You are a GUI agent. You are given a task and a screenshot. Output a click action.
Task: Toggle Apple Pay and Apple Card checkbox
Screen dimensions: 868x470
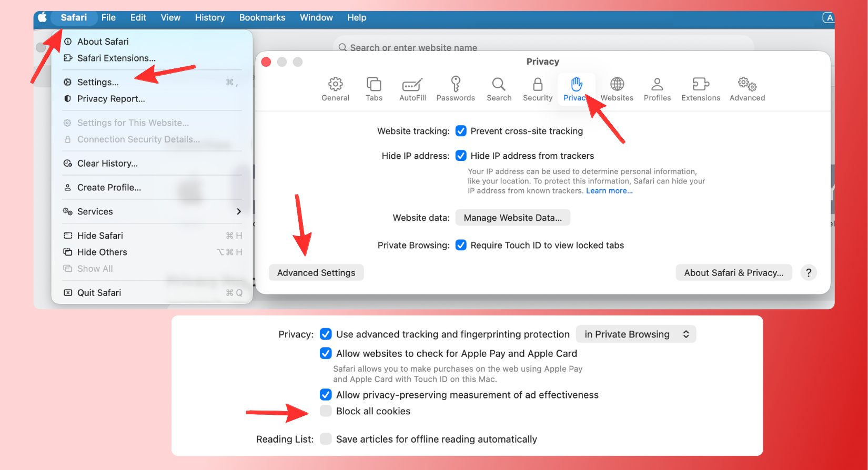pyautogui.click(x=326, y=353)
